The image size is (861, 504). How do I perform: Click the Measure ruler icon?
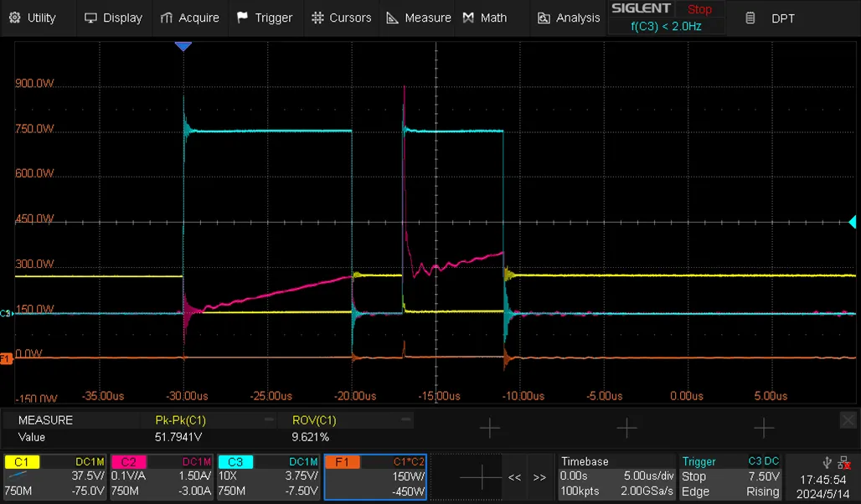point(392,18)
